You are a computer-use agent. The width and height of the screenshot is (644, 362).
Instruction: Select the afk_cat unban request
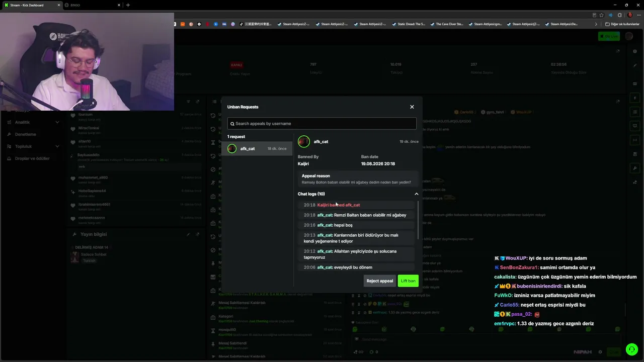point(257,149)
